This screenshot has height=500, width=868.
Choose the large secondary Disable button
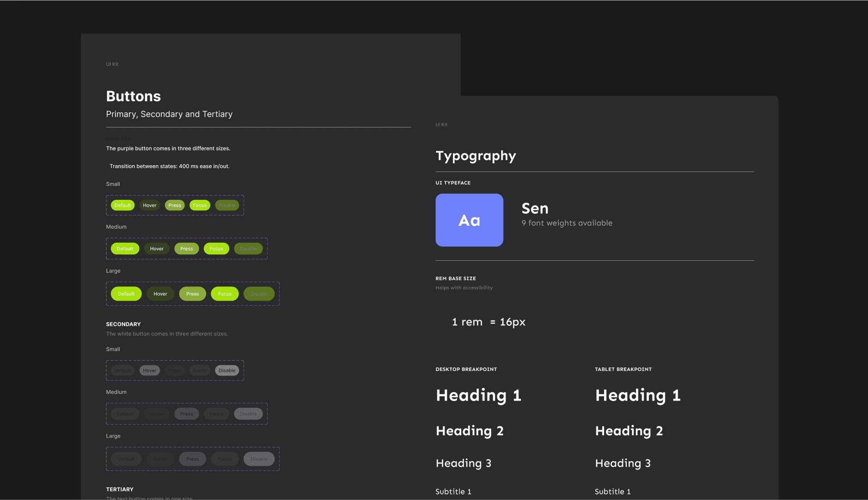259,459
